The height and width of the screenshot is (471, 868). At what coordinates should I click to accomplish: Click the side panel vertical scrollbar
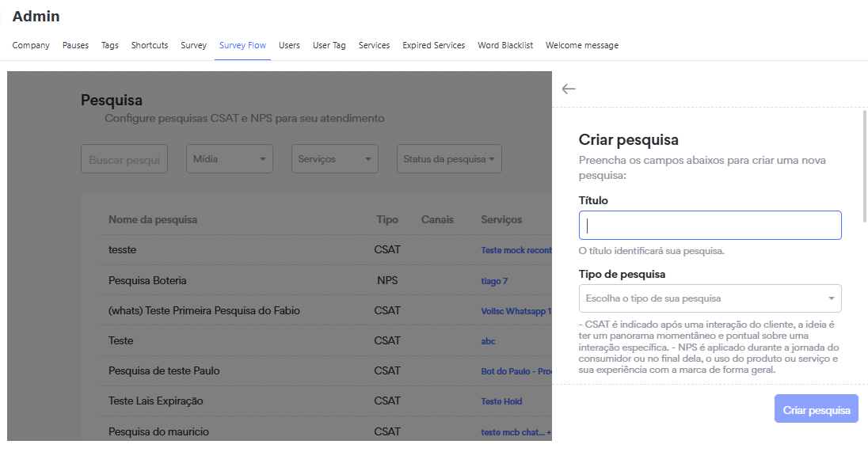click(x=865, y=166)
